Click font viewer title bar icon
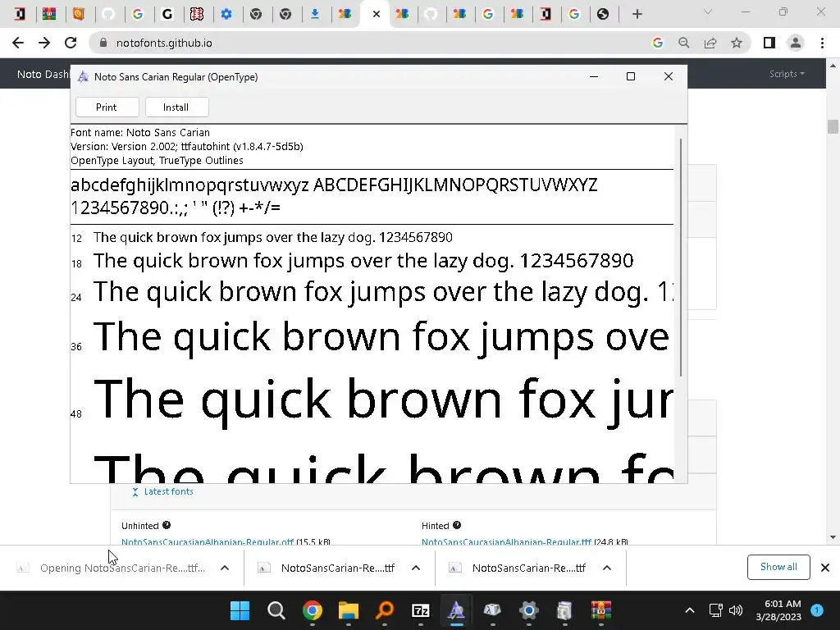The image size is (840, 630). pos(83,76)
